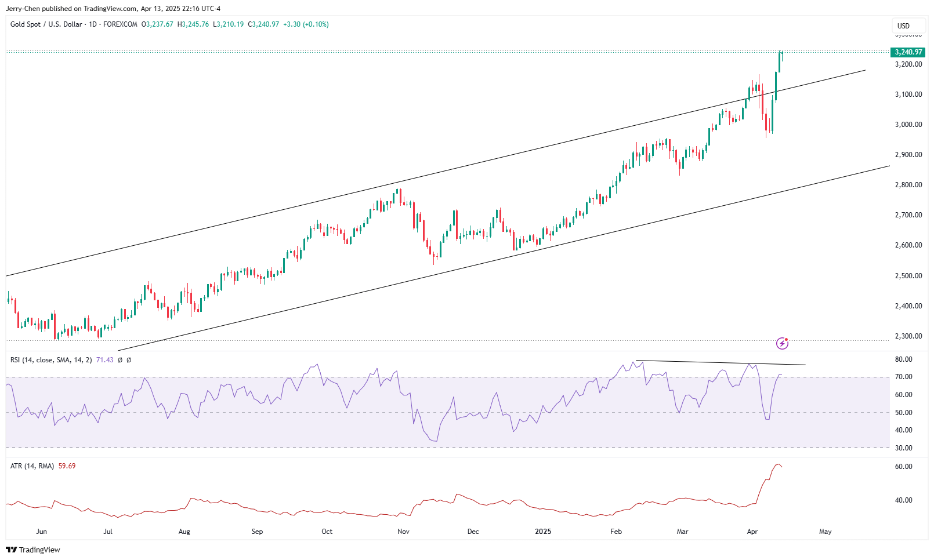934x560 pixels.
Task: Click the second Ø symbol in RSI legend
Action: (x=129, y=360)
